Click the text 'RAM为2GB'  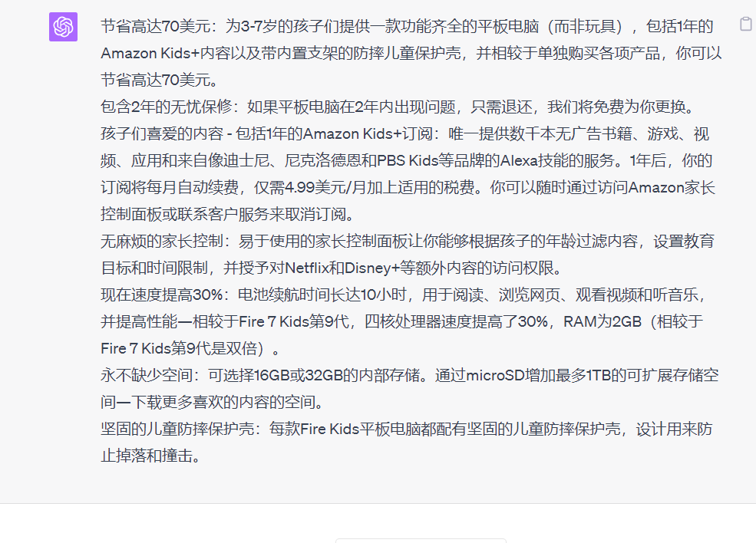[602, 321]
